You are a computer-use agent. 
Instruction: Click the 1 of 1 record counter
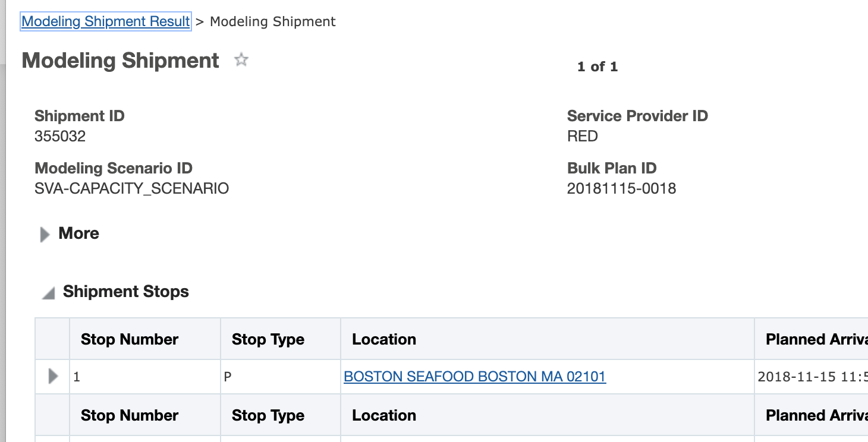597,67
